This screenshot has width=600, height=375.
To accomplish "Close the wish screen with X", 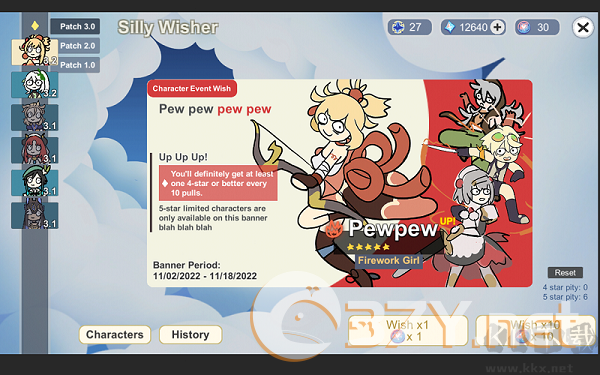I will click(583, 27).
